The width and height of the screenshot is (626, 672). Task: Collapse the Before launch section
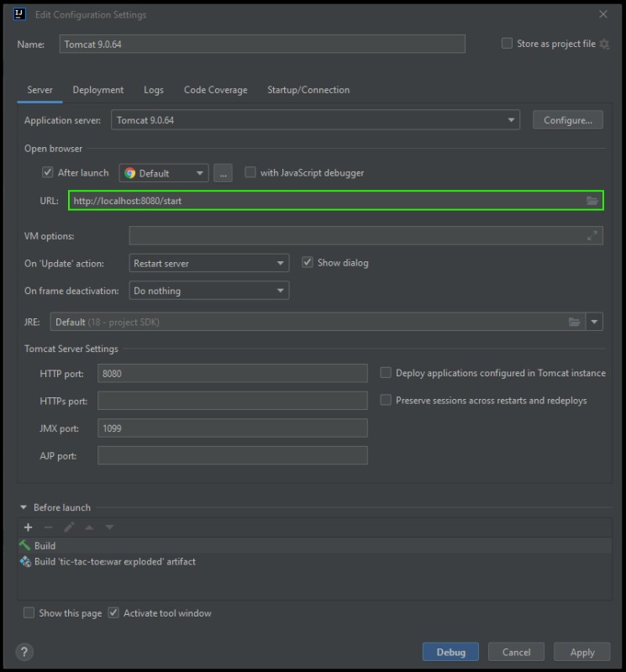pyautogui.click(x=24, y=507)
